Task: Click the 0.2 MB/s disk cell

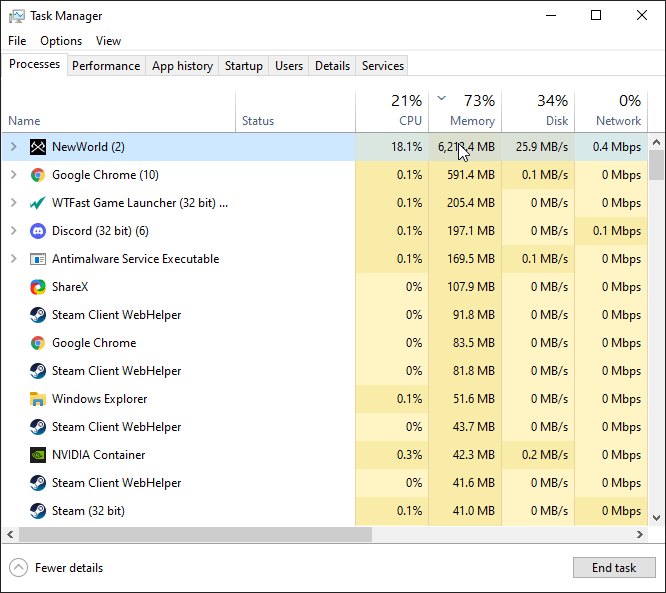Action: 538,455
